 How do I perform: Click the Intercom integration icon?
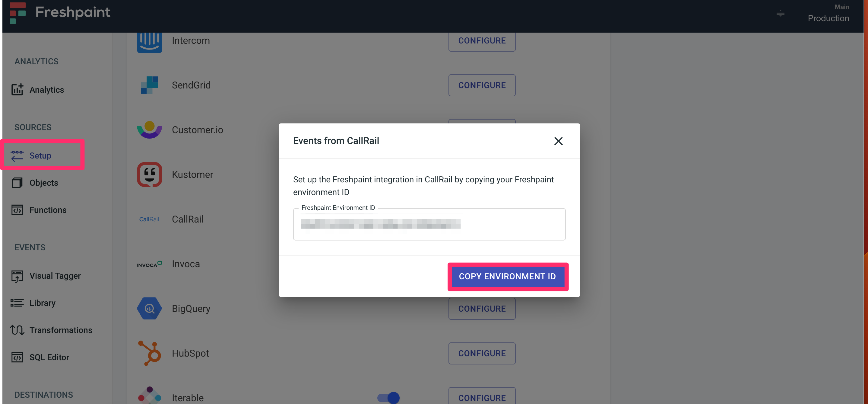point(149,41)
